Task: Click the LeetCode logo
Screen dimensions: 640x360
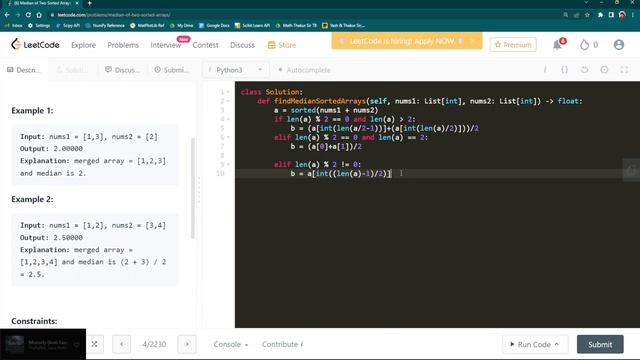Action: point(35,44)
